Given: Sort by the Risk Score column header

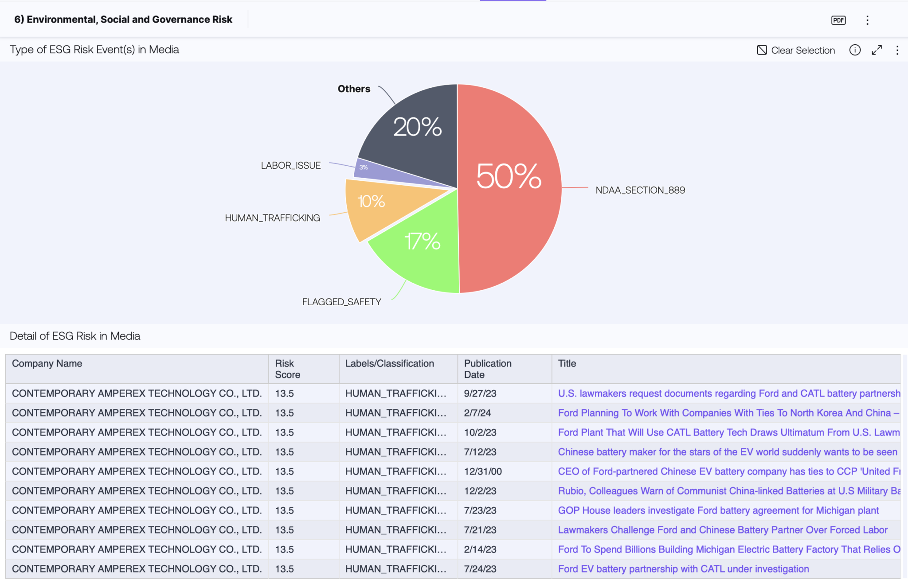Looking at the screenshot, I should coord(287,369).
